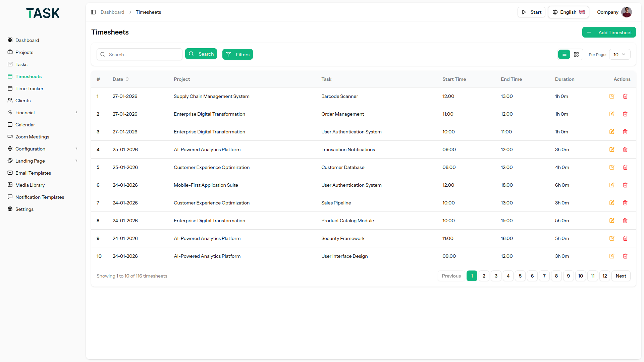Toggle the sidebar collapse icon

pyautogui.click(x=93, y=12)
